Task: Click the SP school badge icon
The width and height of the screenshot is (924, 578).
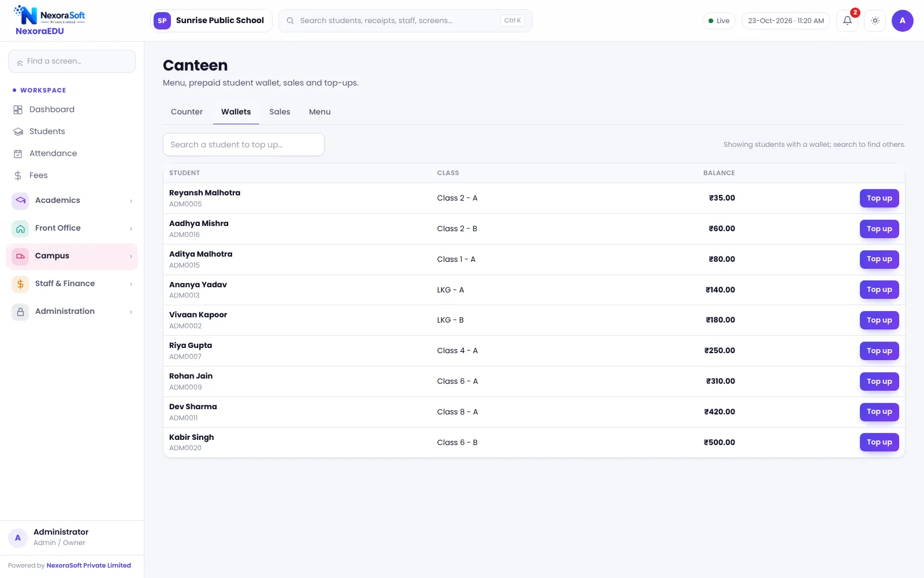Action: [162, 21]
